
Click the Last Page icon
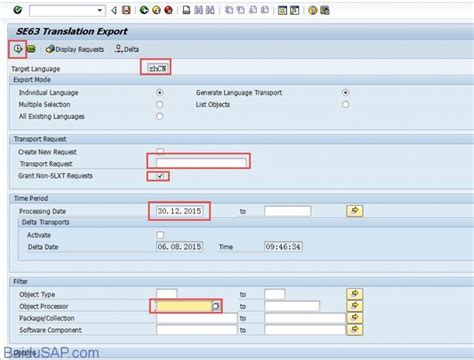tap(265, 10)
